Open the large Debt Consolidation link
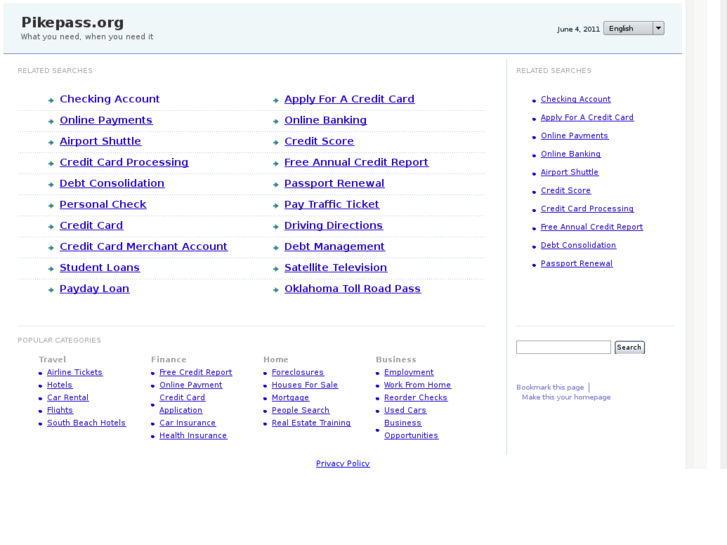727x545 pixels. [x=112, y=183]
